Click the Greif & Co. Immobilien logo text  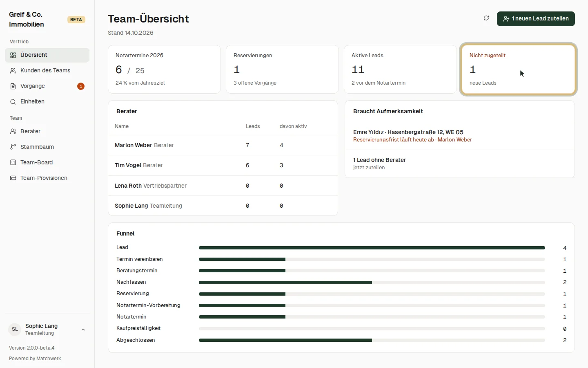(x=27, y=19)
